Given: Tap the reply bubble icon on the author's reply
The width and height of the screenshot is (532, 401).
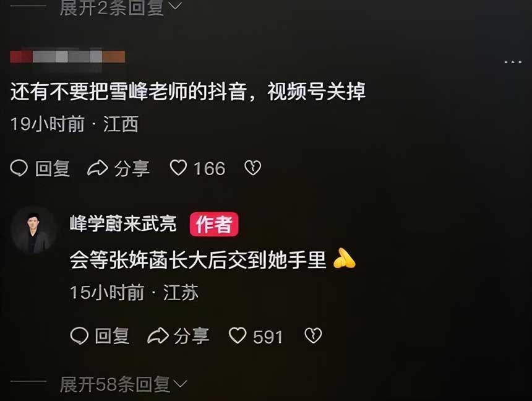Looking at the screenshot, I should [79, 336].
